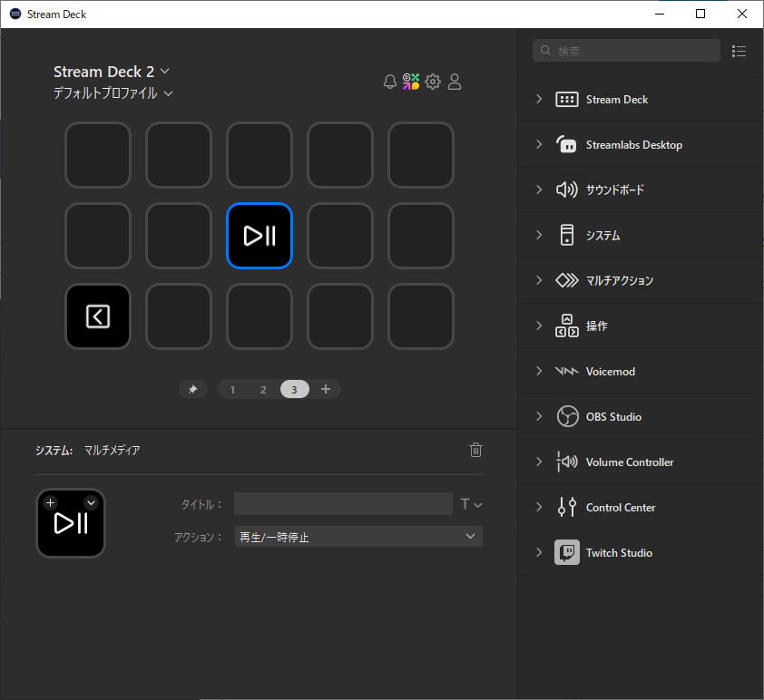
Task: Expand the Voicemod category chevron
Action: [x=539, y=371]
